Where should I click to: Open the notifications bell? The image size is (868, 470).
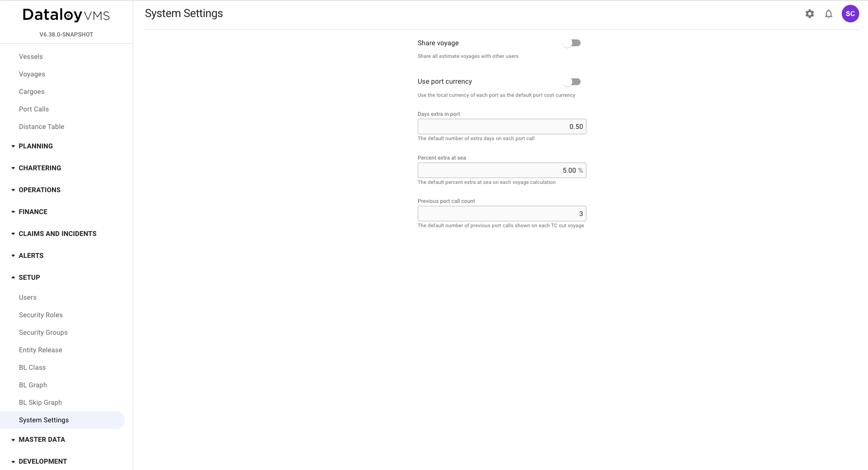(x=829, y=14)
